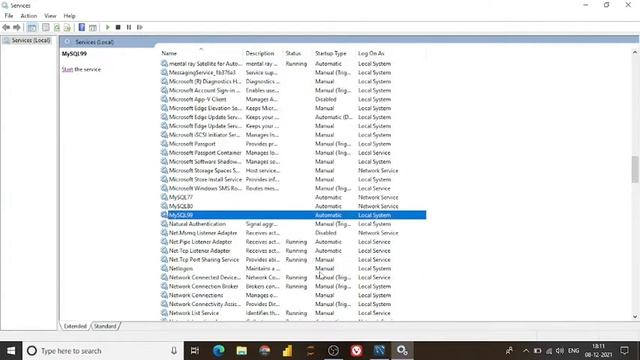Select the MySQL77 service row
This screenshot has width=640, height=360.
point(293,198)
